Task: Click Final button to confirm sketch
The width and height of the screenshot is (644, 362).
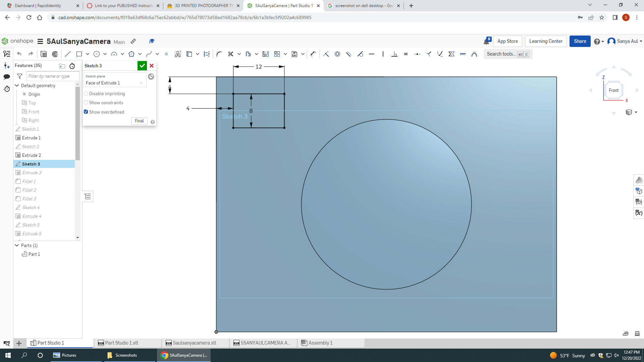Action: click(139, 121)
